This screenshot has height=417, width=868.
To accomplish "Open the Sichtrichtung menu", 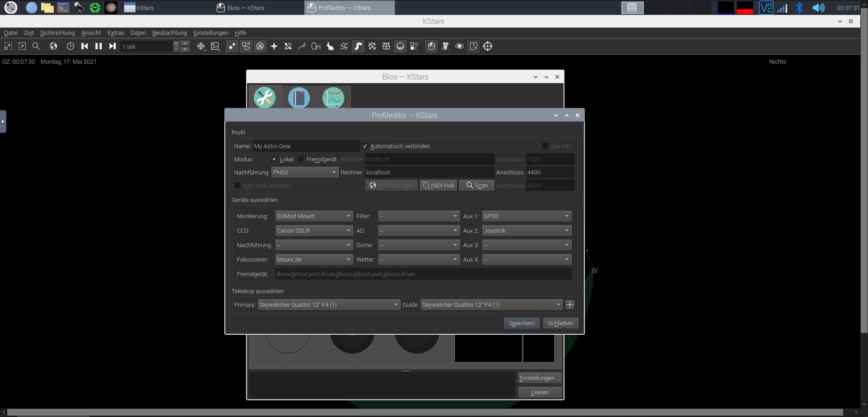I will point(57,33).
